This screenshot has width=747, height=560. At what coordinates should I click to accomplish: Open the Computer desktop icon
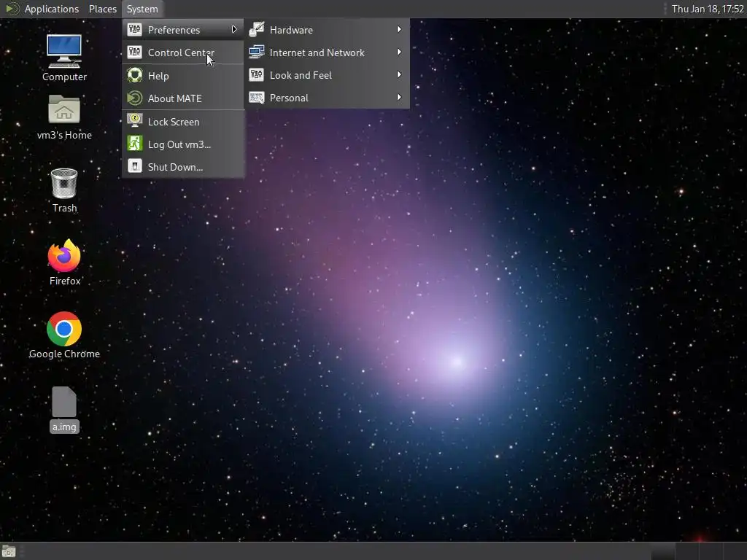64,51
